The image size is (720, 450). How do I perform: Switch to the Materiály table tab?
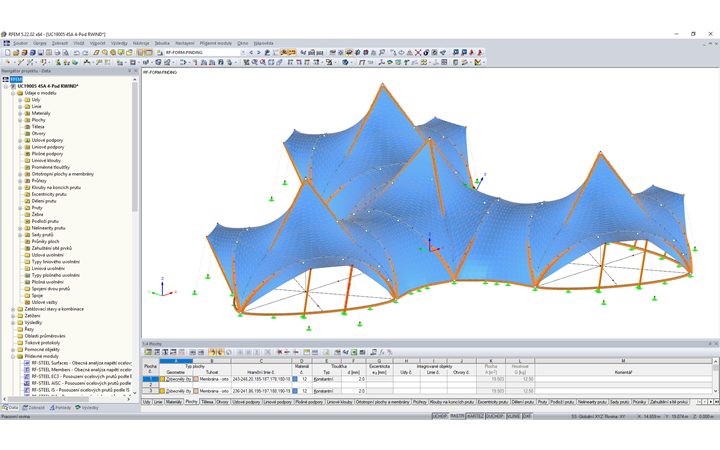point(174,402)
